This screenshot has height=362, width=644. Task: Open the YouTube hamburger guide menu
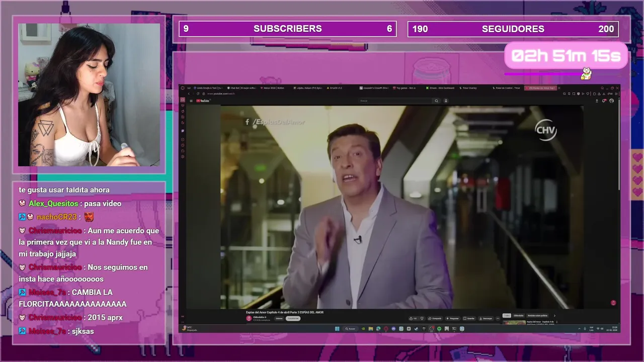(x=191, y=101)
